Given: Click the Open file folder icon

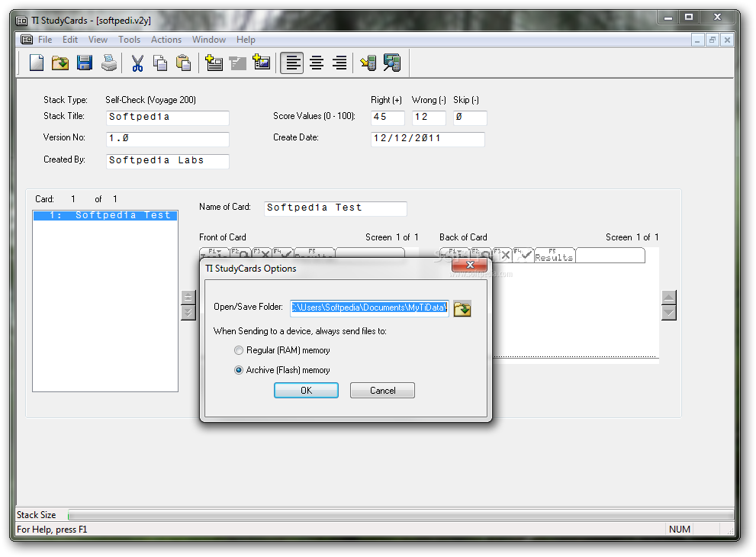Looking at the screenshot, I should click(60, 63).
